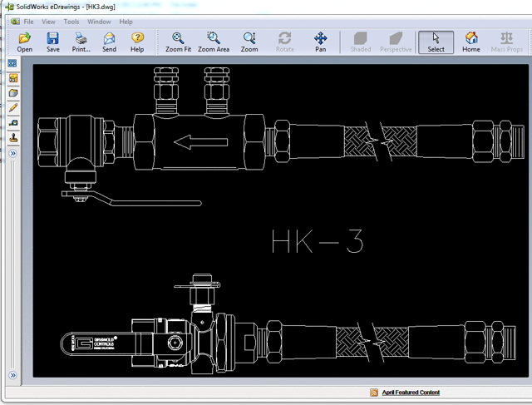Open the Stamp tool in the sidebar
The height and width of the screenshot is (405, 532).
[x=13, y=138]
